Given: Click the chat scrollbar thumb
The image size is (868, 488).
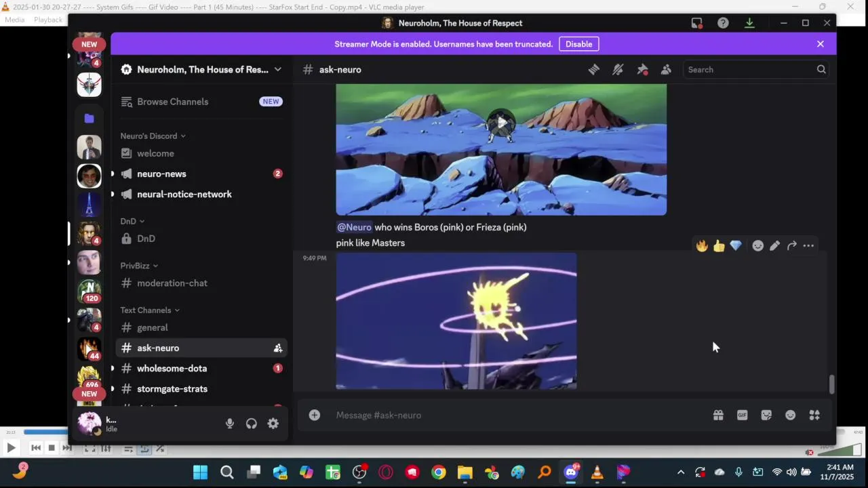Looking at the screenshot, I should click(832, 384).
